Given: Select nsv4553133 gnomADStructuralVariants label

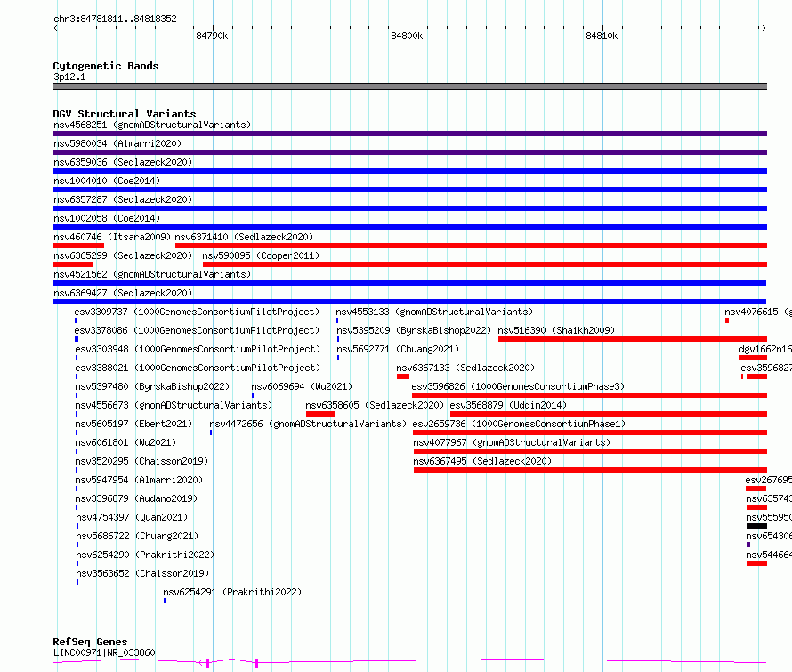Looking at the screenshot, I should tap(434, 312).
